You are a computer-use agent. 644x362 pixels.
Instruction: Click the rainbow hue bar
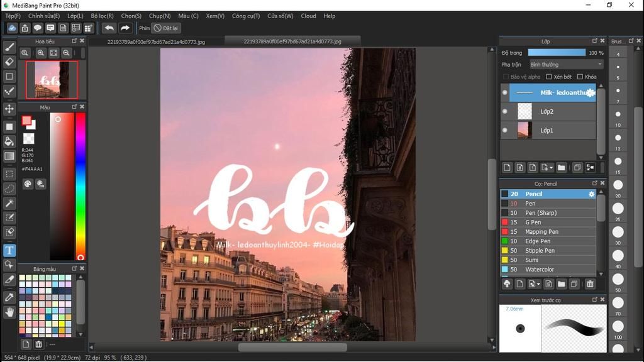(80, 187)
